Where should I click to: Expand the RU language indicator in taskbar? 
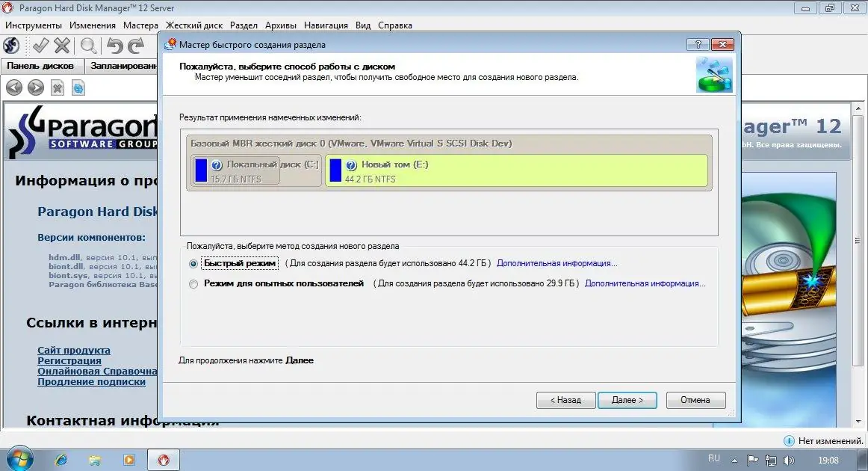point(714,458)
